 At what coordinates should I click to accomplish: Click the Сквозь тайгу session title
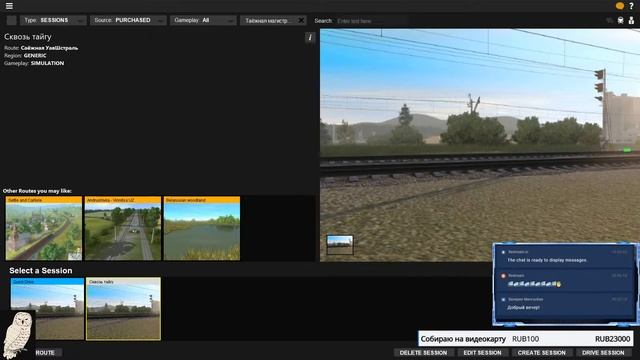coord(28,37)
